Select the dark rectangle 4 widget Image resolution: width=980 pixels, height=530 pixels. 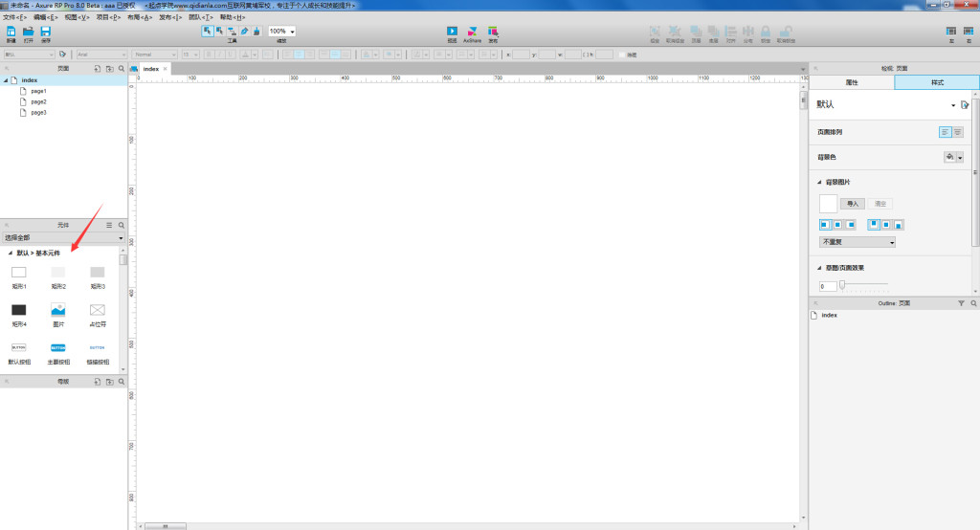pos(19,310)
